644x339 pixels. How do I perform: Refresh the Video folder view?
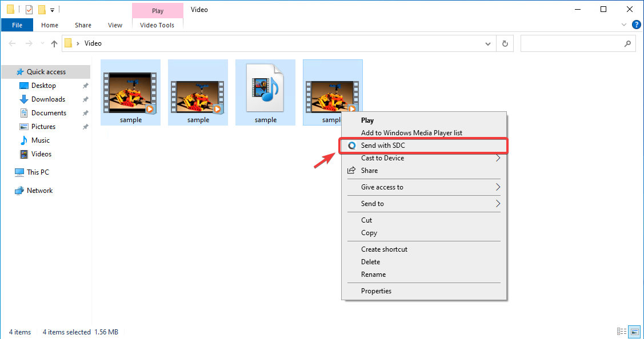pyautogui.click(x=505, y=43)
